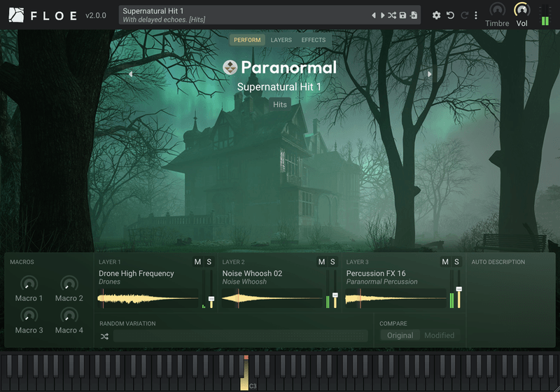
Task: Click the Macro 3 knob
Action: [x=29, y=316]
